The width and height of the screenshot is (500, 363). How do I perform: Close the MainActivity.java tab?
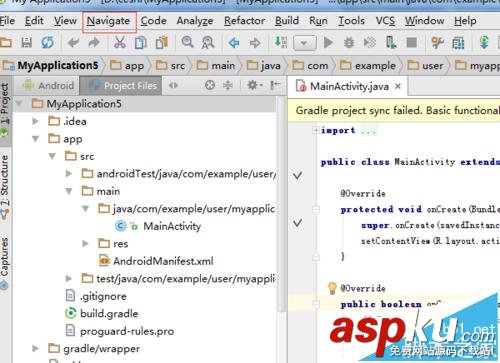pos(398,87)
